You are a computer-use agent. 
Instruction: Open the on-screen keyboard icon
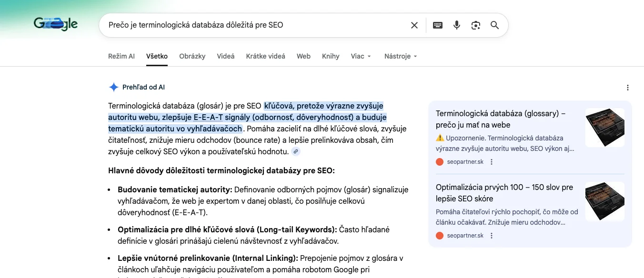point(438,25)
